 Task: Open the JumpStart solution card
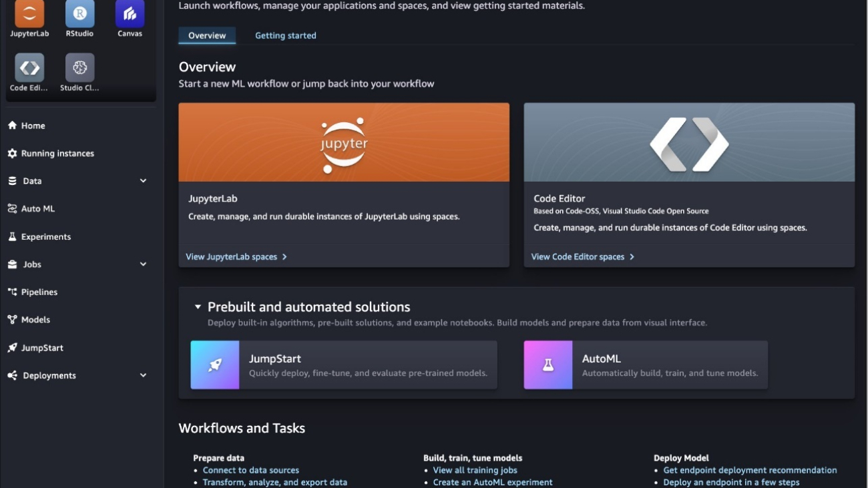coord(344,365)
